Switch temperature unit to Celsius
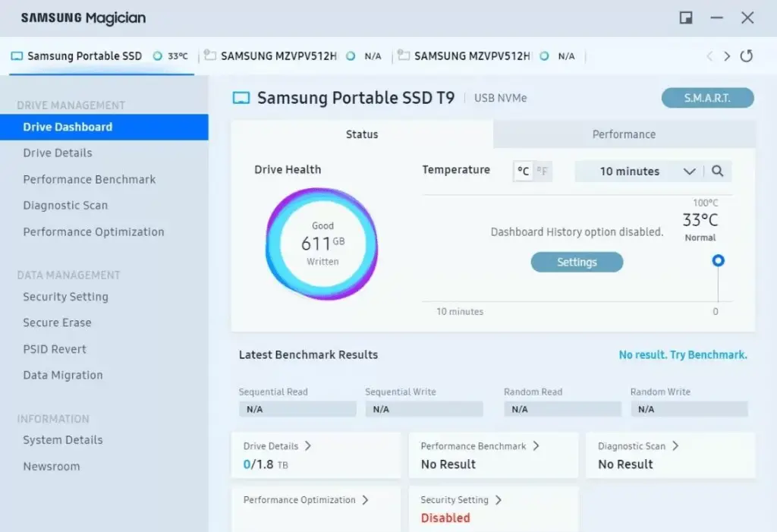 tap(524, 171)
